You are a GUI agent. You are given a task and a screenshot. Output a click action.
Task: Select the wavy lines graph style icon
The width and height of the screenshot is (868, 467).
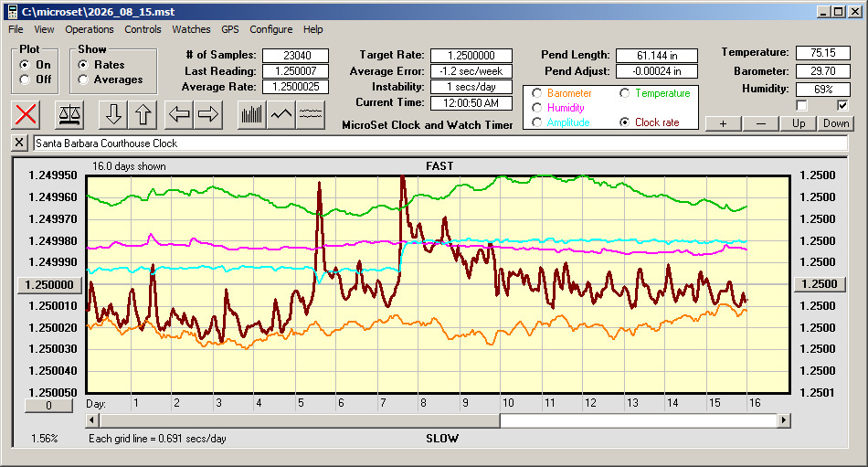point(311,114)
